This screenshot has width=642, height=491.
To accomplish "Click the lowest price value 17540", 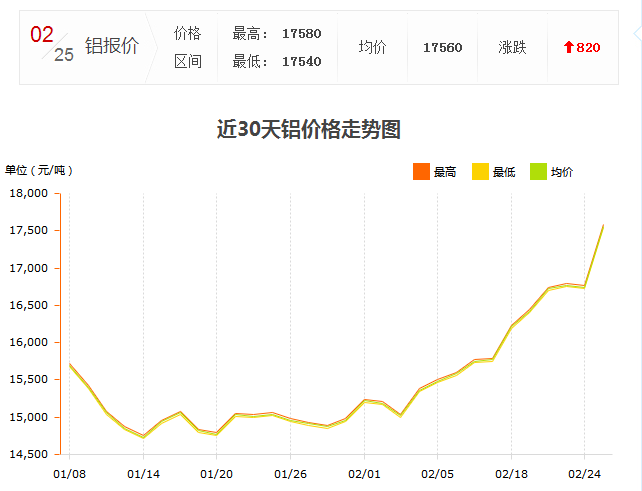I will [x=301, y=62].
